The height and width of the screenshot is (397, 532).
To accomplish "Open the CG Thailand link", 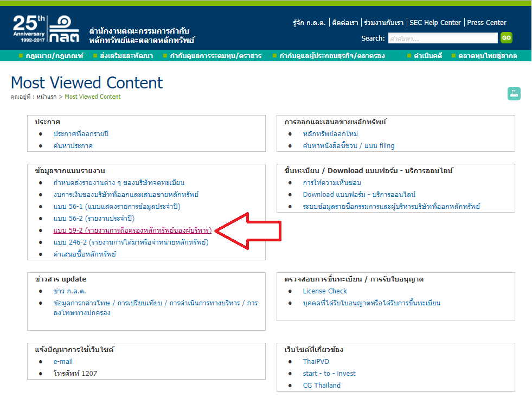I will [x=322, y=386].
